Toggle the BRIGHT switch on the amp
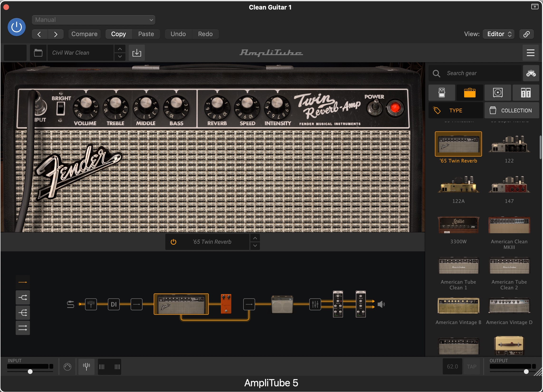Screen dimensions: 543x392 (x=61, y=109)
